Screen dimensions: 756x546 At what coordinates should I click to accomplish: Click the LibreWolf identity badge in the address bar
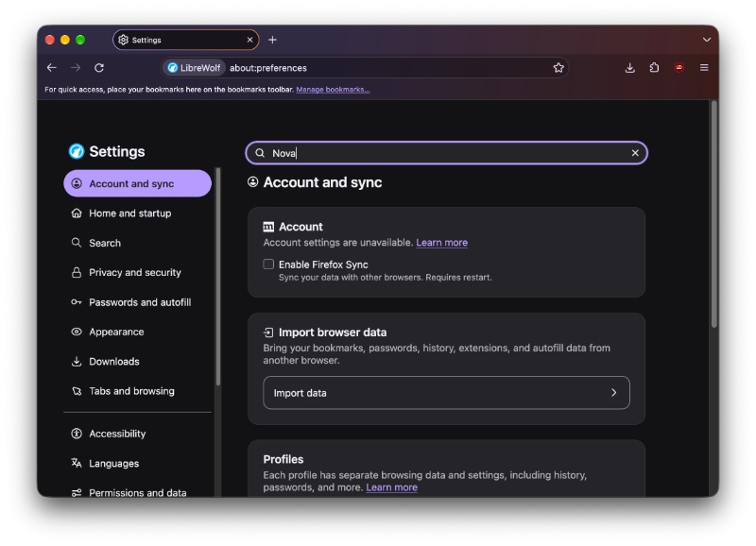[194, 68]
